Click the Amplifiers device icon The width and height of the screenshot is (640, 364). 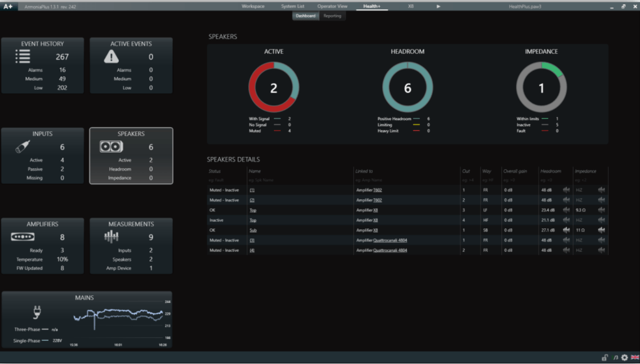point(23,237)
